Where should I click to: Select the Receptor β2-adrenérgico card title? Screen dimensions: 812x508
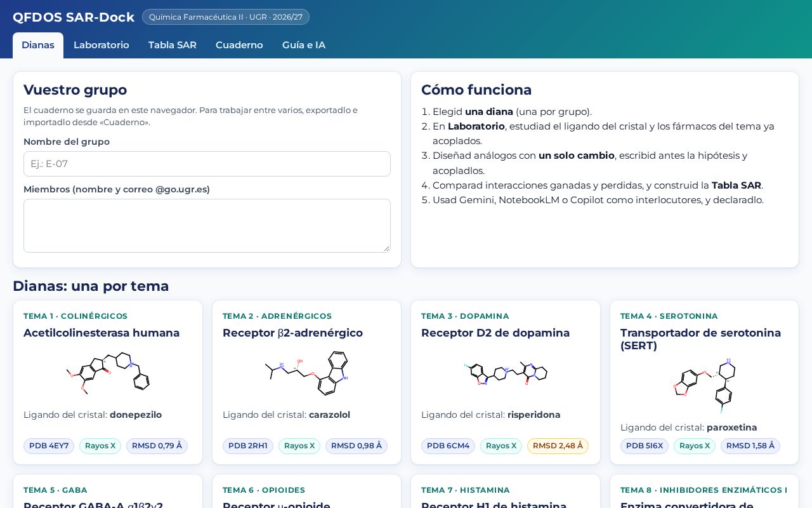point(292,333)
